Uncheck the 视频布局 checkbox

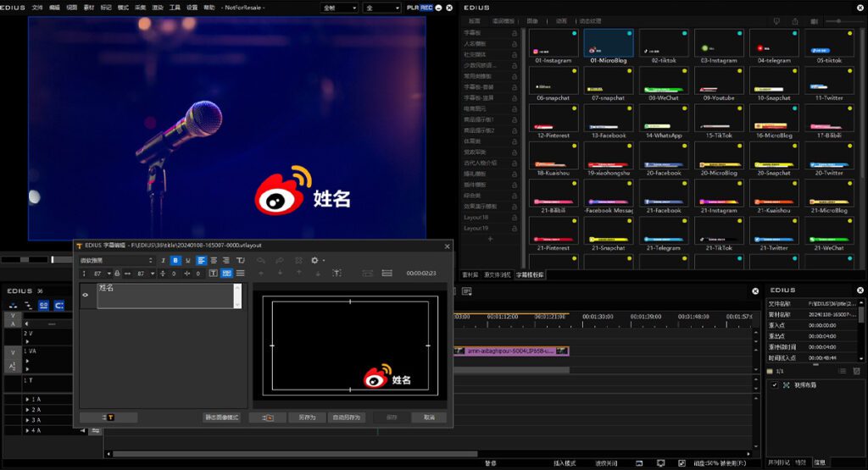[x=775, y=384]
